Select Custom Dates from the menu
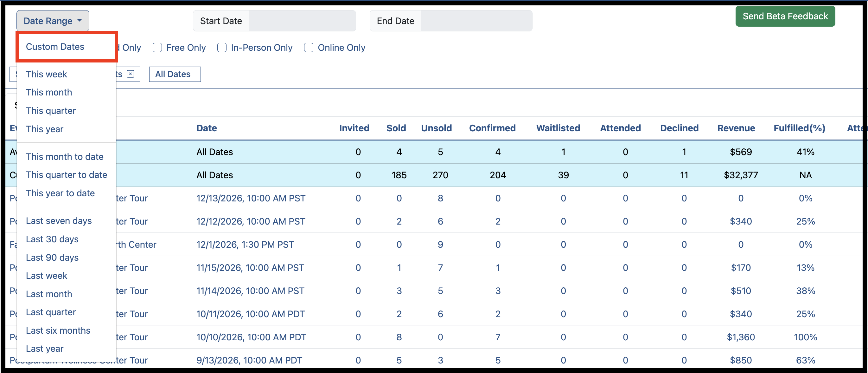Image resolution: width=868 pixels, height=373 pixels. (x=55, y=47)
